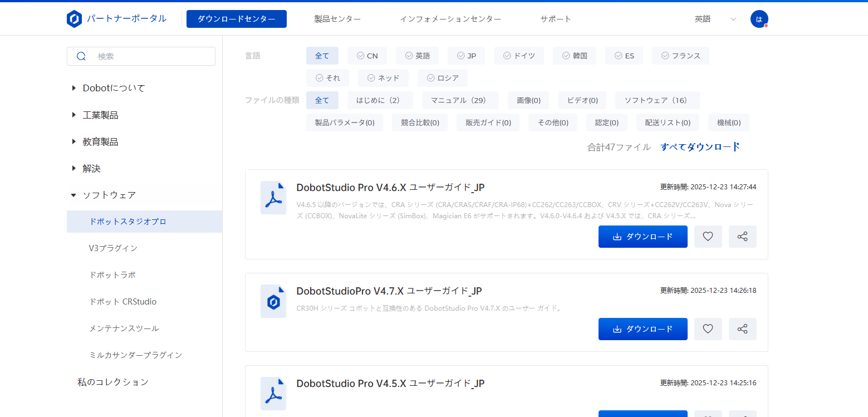Image resolution: width=868 pixels, height=417 pixels.
Task: Toggle the JP language filter
Action: pyautogui.click(x=466, y=56)
